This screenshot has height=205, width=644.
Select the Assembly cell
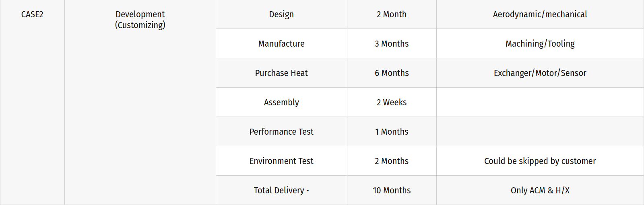click(x=281, y=102)
